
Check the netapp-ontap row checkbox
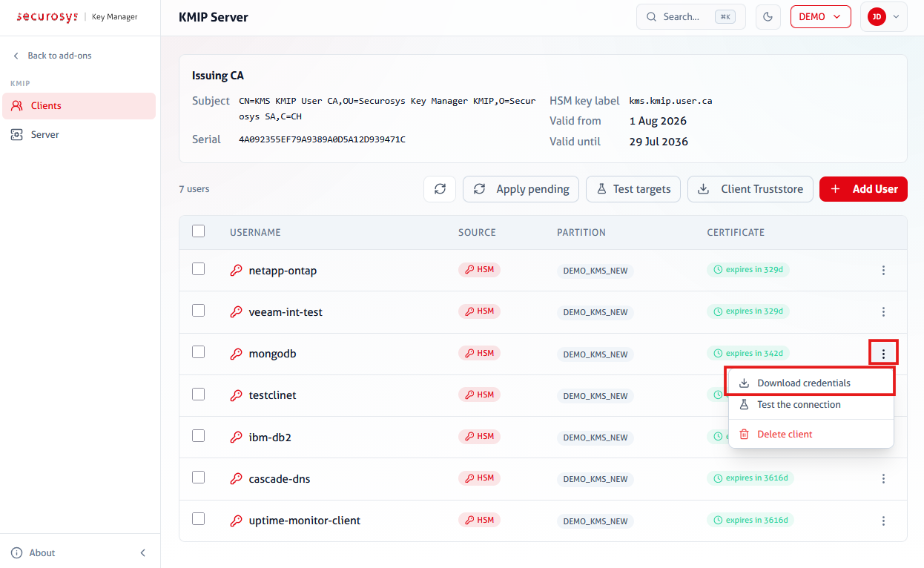click(198, 269)
